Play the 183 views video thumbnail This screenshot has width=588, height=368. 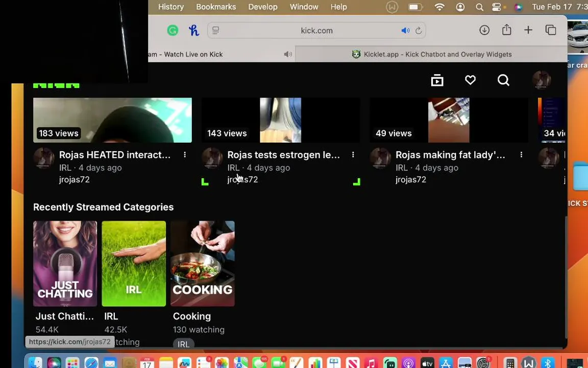[x=112, y=120]
